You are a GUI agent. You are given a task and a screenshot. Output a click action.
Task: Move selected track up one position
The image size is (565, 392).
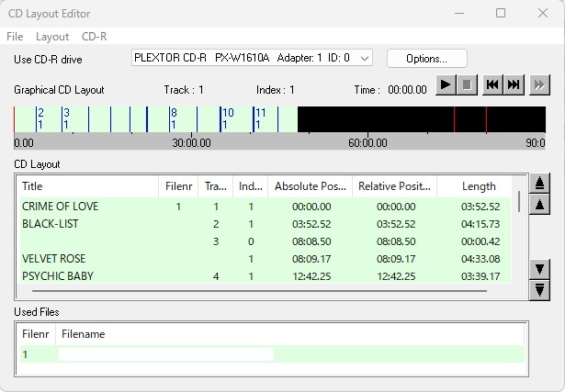(540, 204)
